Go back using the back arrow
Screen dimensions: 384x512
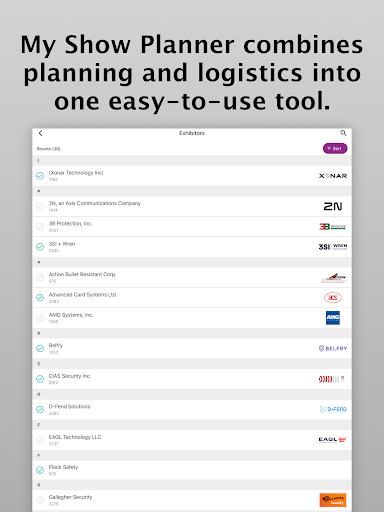point(40,133)
